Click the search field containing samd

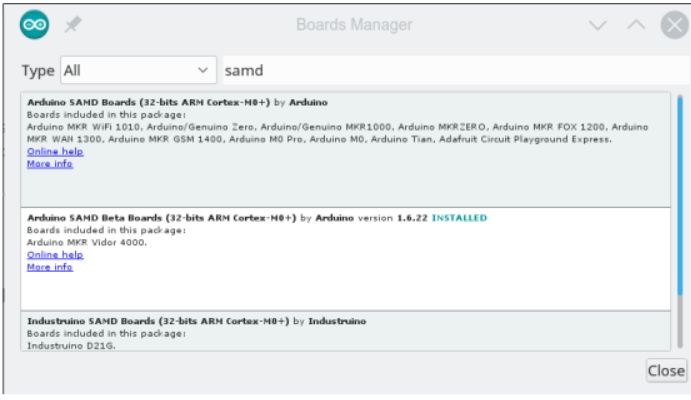tap(456, 70)
